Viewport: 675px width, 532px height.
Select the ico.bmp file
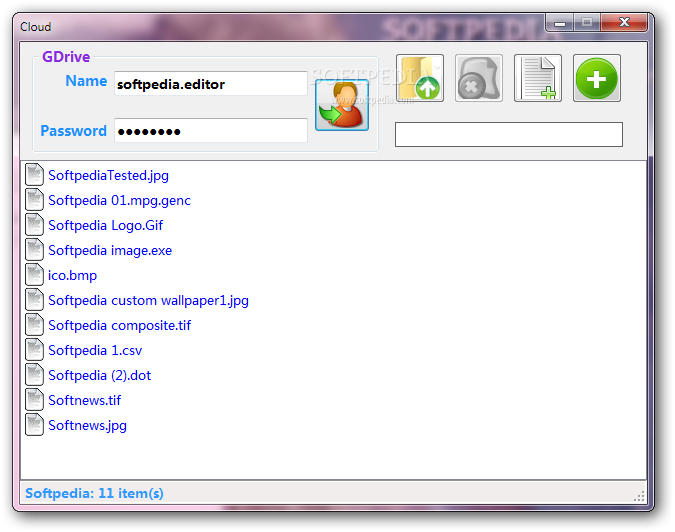pos(72,275)
